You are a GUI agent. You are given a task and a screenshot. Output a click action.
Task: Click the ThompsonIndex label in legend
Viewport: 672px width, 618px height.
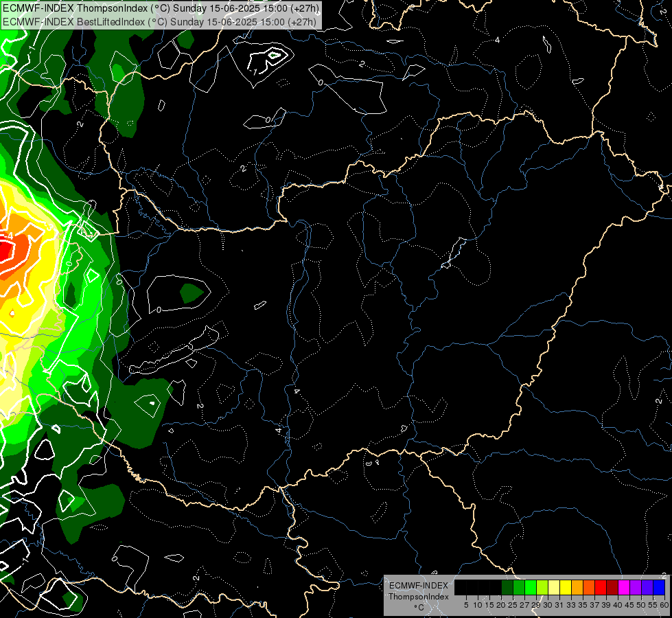click(419, 597)
